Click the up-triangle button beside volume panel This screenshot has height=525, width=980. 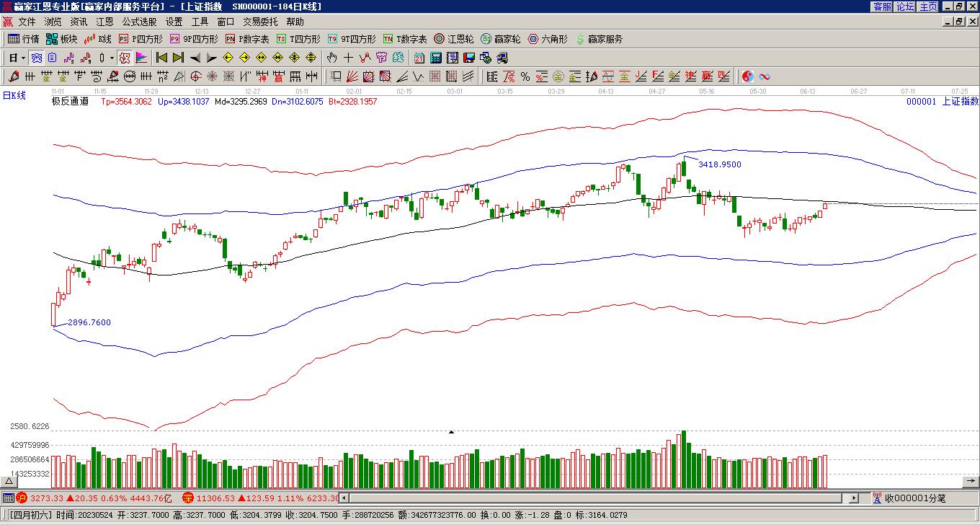point(9,481)
